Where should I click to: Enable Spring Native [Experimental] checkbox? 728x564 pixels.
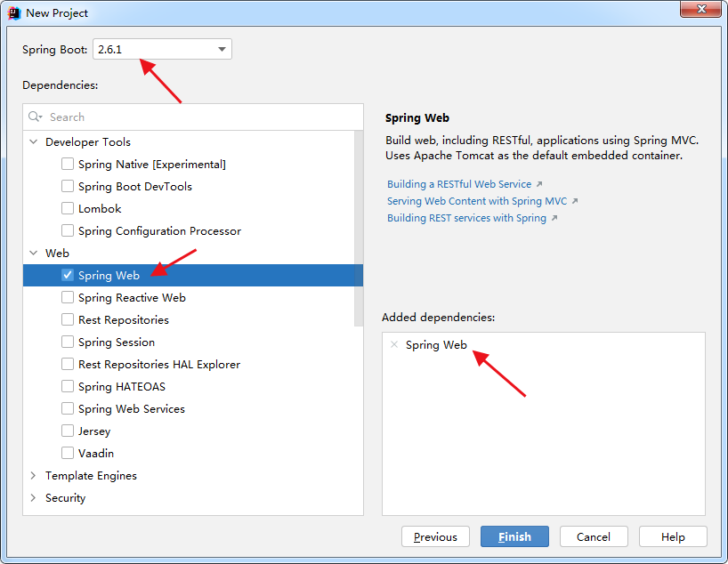(68, 164)
